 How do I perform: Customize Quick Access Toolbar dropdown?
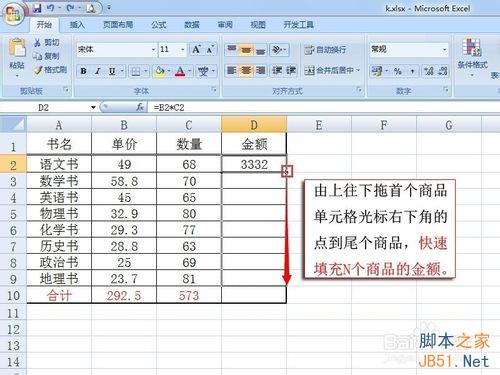click(109, 8)
